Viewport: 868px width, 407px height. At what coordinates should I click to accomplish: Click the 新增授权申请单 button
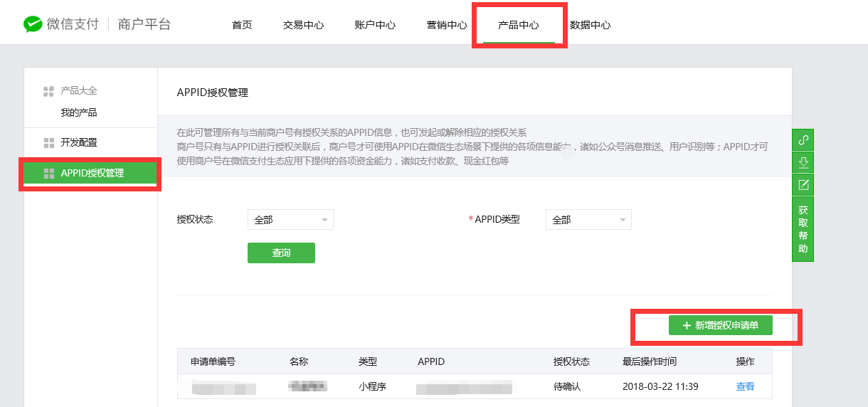[x=720, y=325]
